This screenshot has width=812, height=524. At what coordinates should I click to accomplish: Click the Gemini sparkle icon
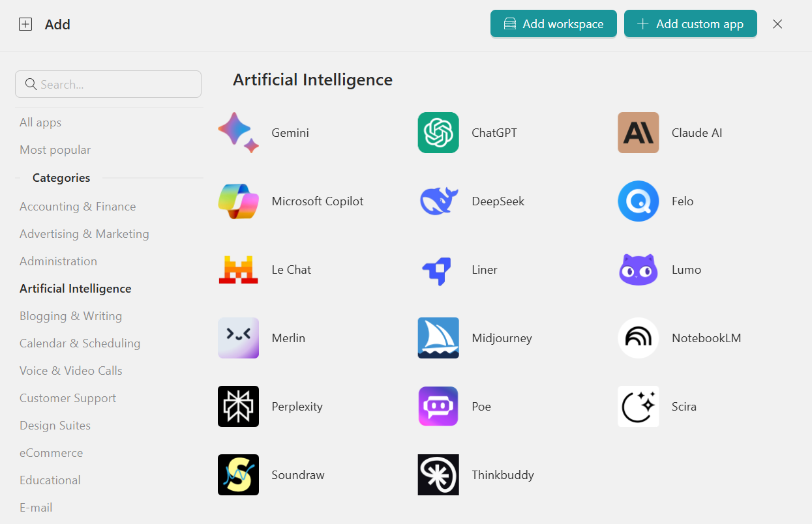238,133
